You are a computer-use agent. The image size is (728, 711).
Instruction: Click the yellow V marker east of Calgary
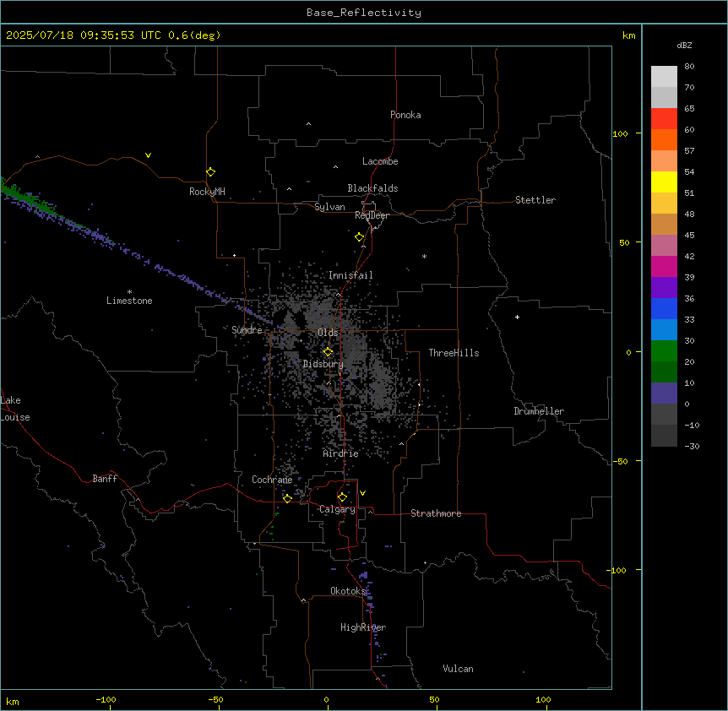(x=362, y=493)
